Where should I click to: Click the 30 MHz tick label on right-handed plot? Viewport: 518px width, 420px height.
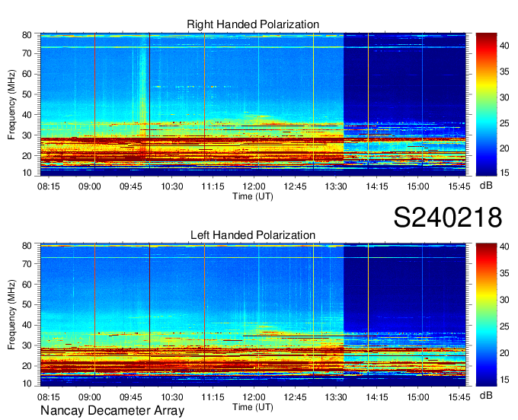[27, 135]
